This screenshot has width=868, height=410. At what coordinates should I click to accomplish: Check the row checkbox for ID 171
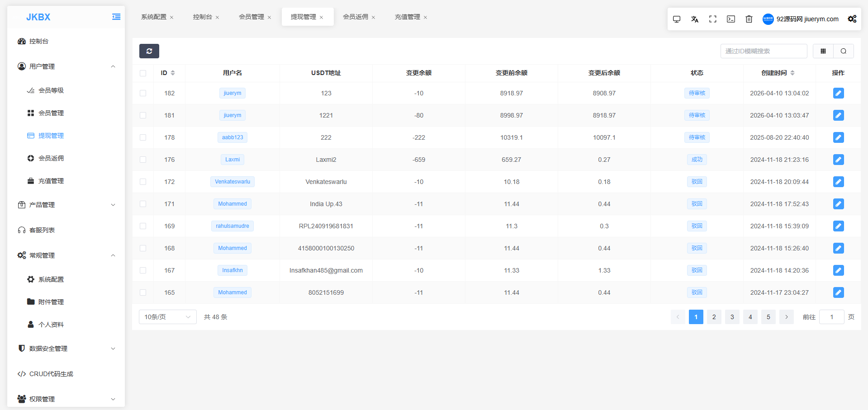143,204
